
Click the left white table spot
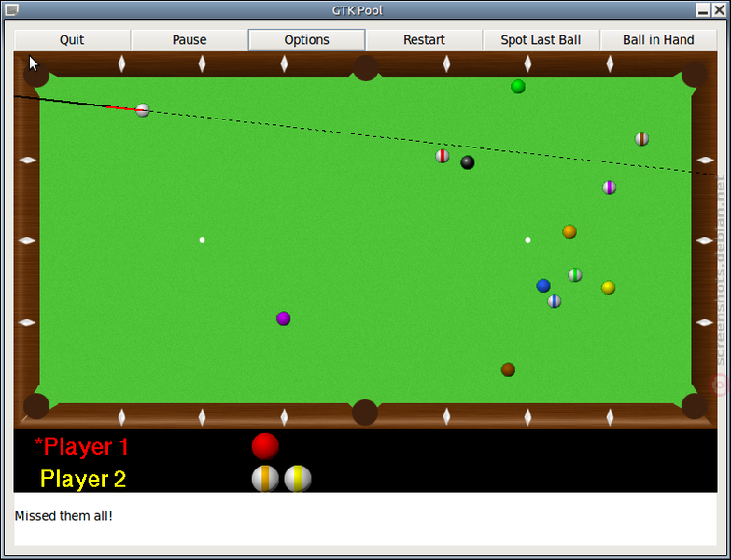click(202, 240)
